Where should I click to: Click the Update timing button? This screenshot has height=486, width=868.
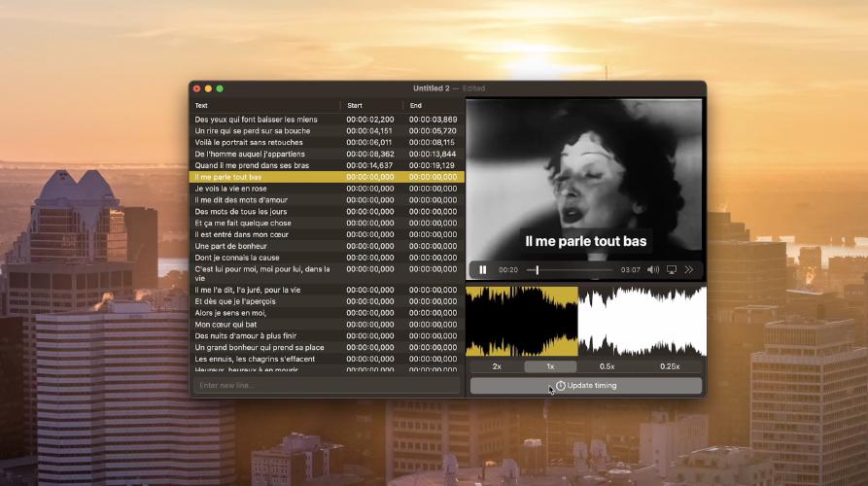586,386
